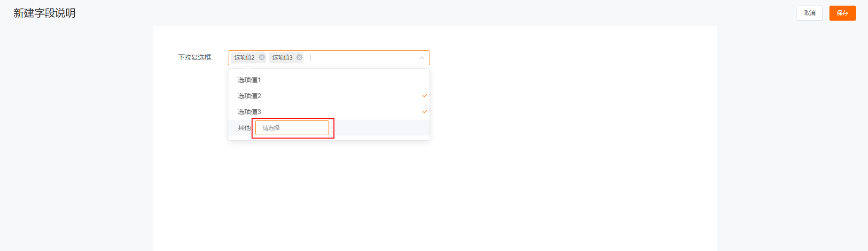Click the 选项值2 tag label in the field
The height and width of the screenshot is (251, 868).
pyautogui.click(x=244, y=57)
